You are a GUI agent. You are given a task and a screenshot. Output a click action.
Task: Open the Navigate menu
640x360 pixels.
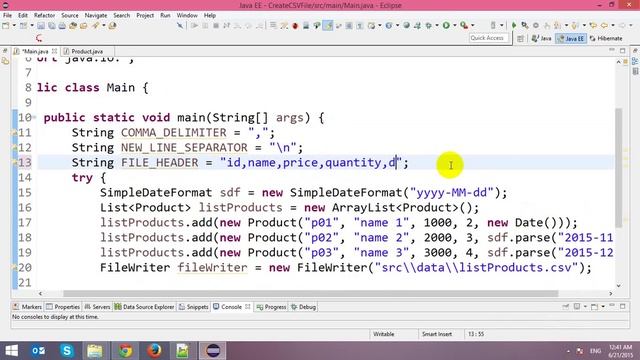(96, 15)
